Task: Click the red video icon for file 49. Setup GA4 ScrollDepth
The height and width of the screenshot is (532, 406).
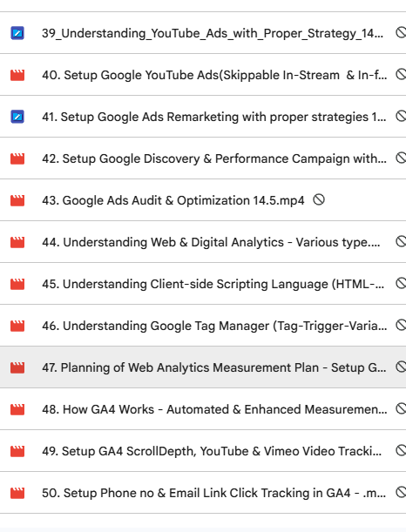Action: pyautogui.click(x=17, y=451)
